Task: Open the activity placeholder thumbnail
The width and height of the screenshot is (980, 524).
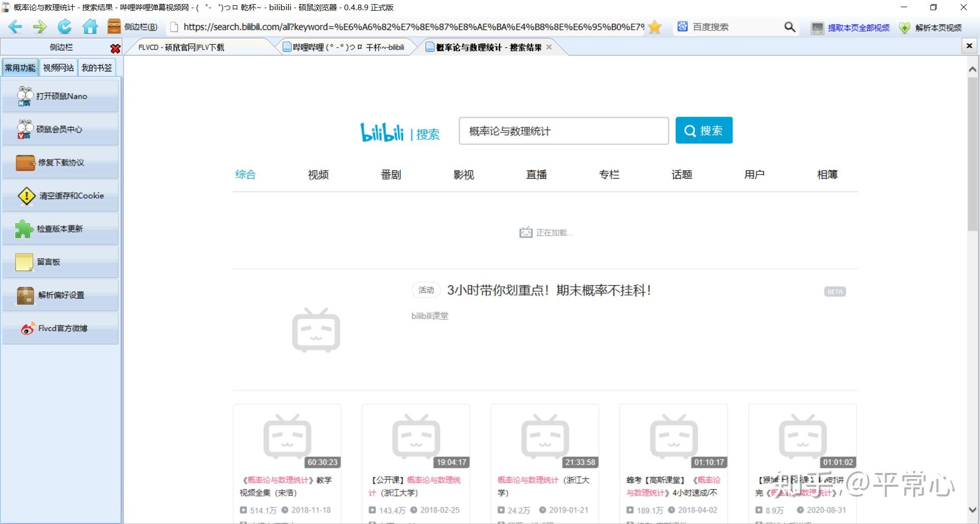Action: pyautogui.click(x=316, y=330)
